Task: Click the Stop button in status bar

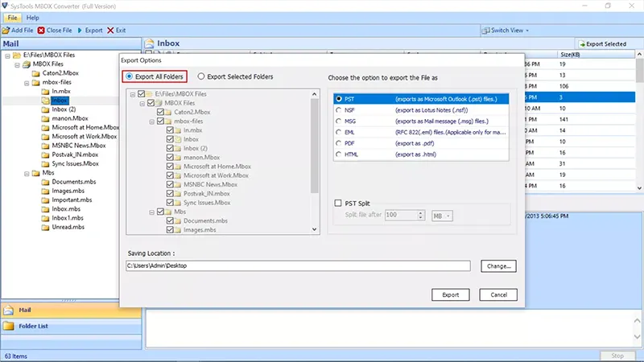Action: [x=617, y=356]
